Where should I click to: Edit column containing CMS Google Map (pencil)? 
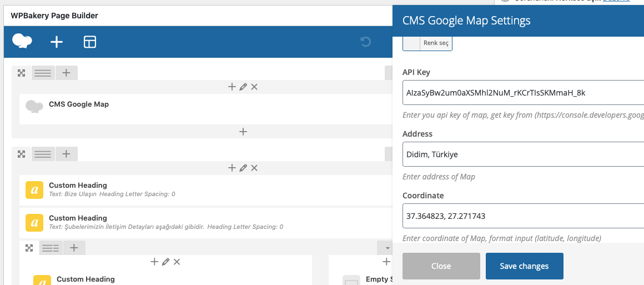click(x=243, y=87)
